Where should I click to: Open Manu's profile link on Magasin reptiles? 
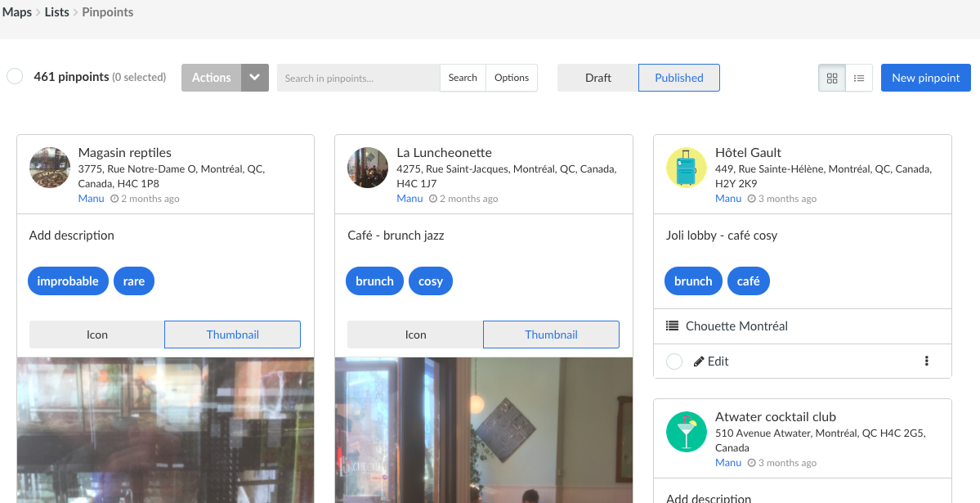(x=91, y=198)
